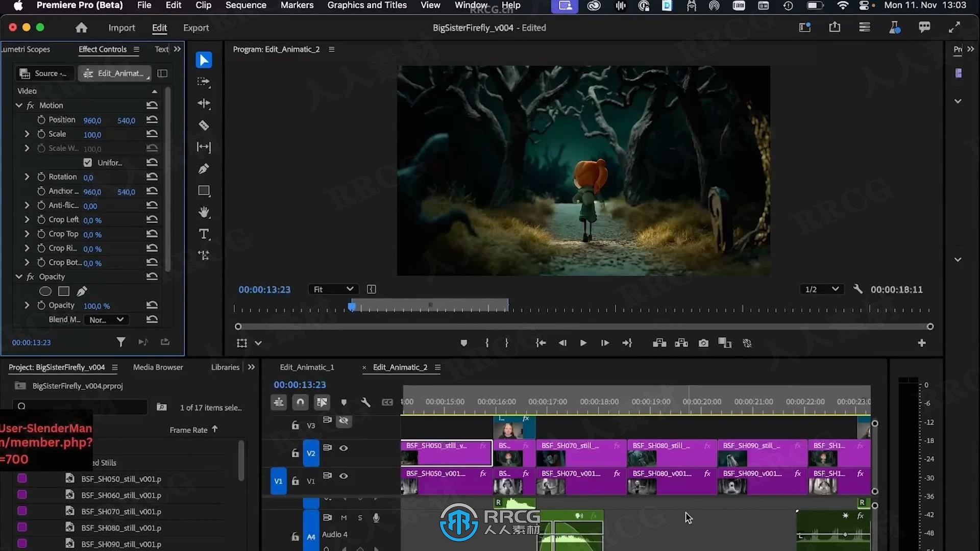Click the Program monitor playhead marker
Viewport: 980px width, 551px height.
point(352,307)
